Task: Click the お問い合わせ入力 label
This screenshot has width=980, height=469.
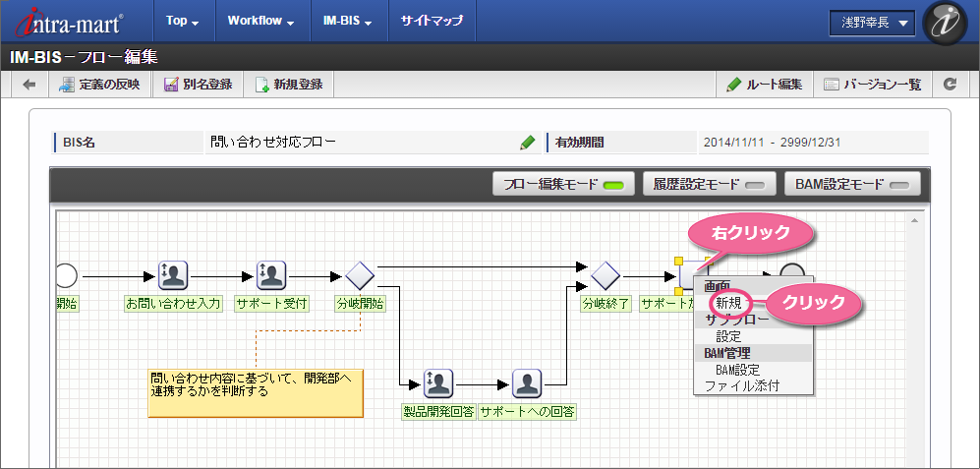Action: click(x=173, y=304)
